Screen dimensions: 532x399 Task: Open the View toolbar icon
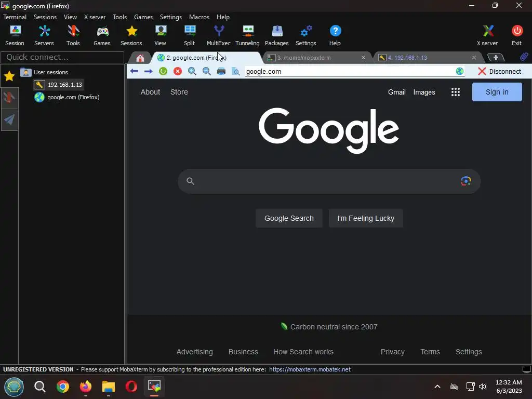pos(161,35)
